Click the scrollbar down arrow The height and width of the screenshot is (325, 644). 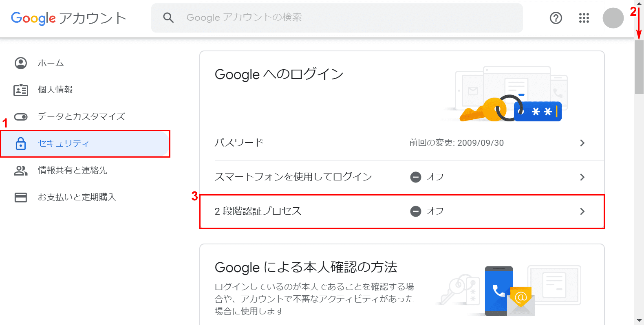639,321
